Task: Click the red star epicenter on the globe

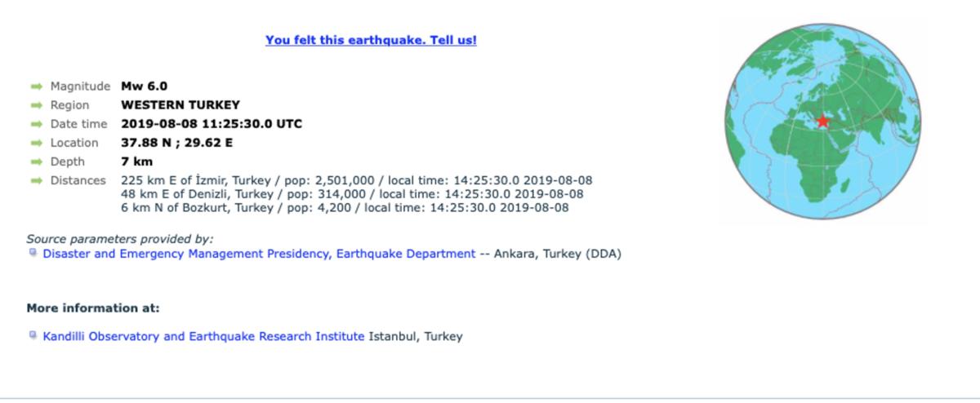Action: pyautogui.click(x=822, y=122)
